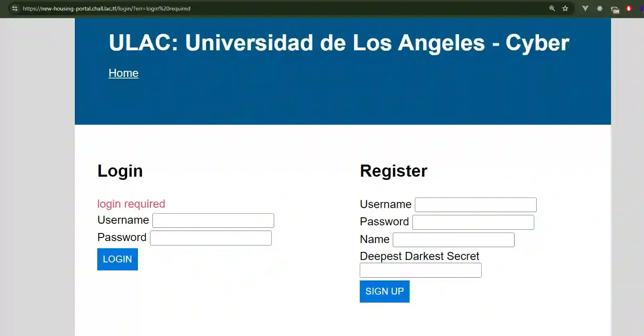Select the login required error message
The width and height of the screenshot is (644, 336).
[x=131, y=204]
